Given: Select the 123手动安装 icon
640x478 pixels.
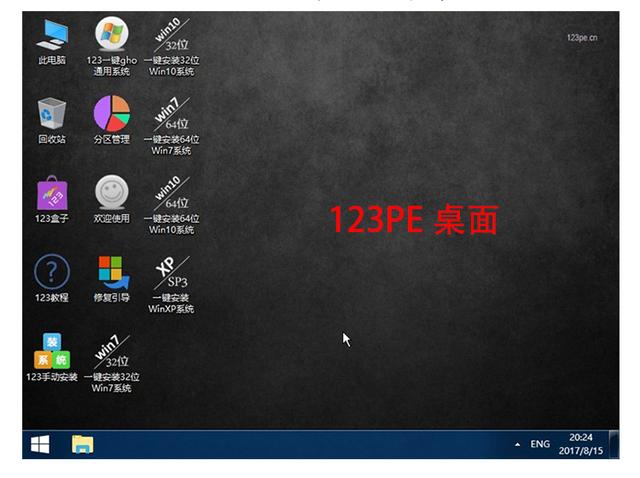Looking at the screenshot, I should tap(52, 358).
